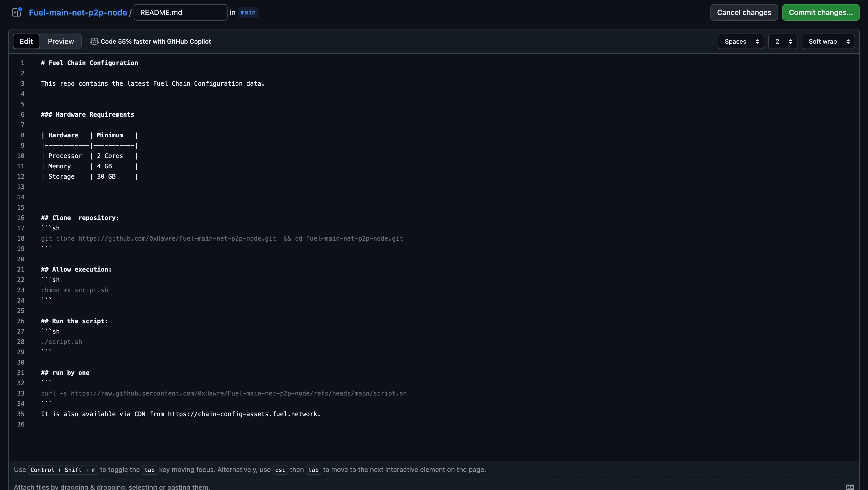Edit the README.md filename field
This screenshot has width=868, height=490.
tap(180, 12)
